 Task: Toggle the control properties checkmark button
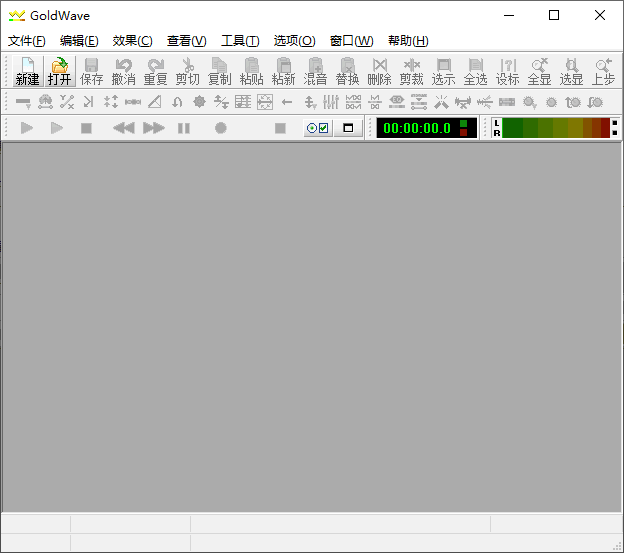(318, 128)
